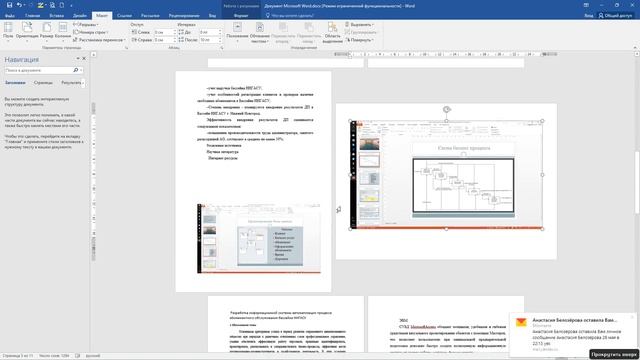Viewport: 640px width, 360px height.
Task: Click the Отступ Справа indent field
Action: (164, 40)
